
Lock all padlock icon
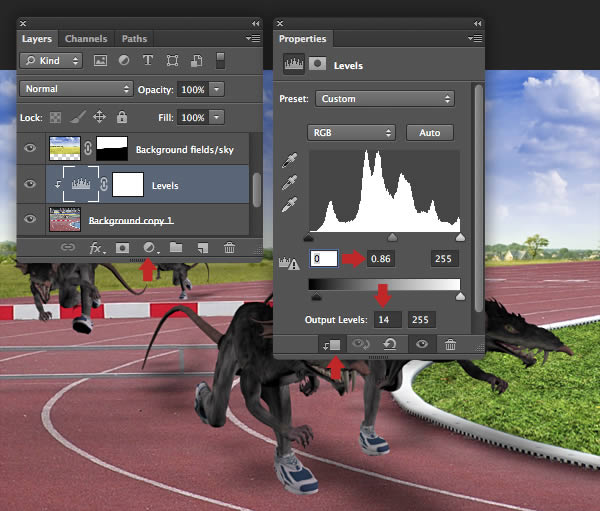click(122, 117)
